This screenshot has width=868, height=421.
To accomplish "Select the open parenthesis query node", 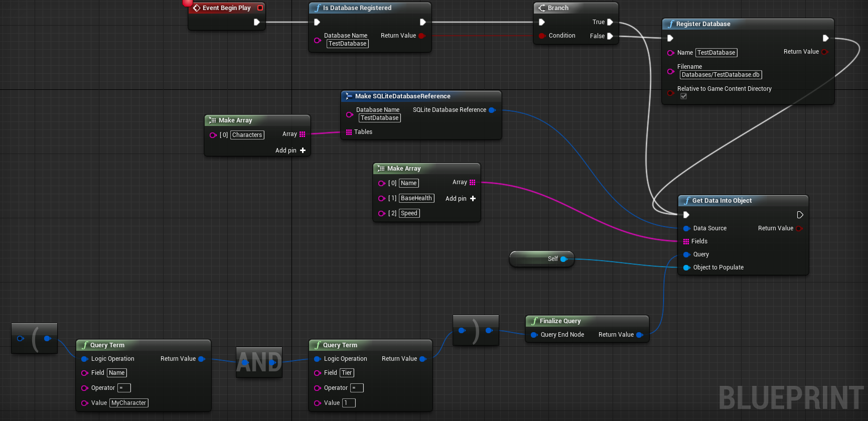I will 34,338.
